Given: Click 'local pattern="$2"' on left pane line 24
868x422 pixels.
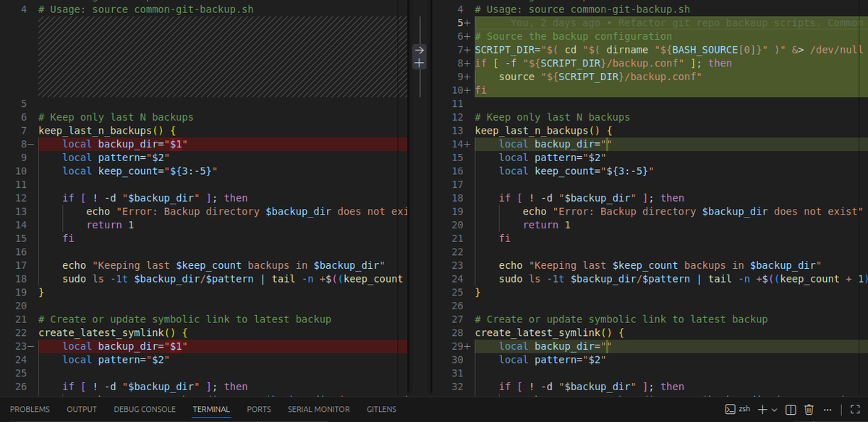Looking at the screenshot, I should point(116,360).
